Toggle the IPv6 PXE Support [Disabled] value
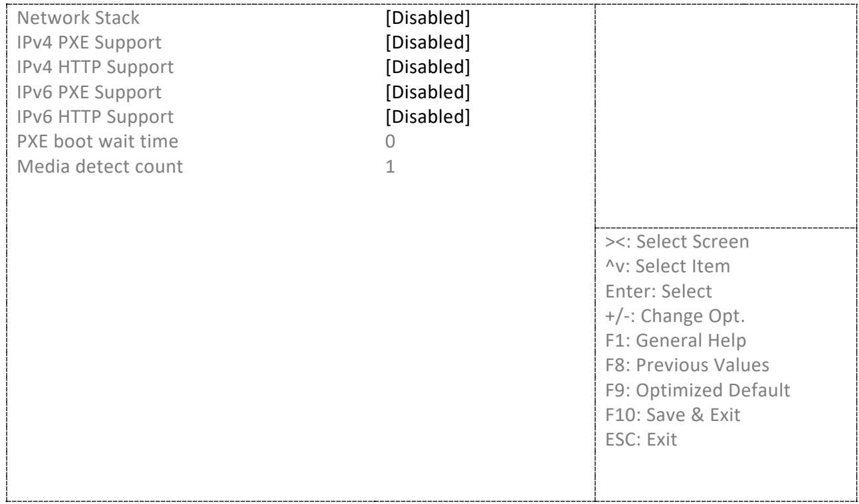 [x=428, y=91]
